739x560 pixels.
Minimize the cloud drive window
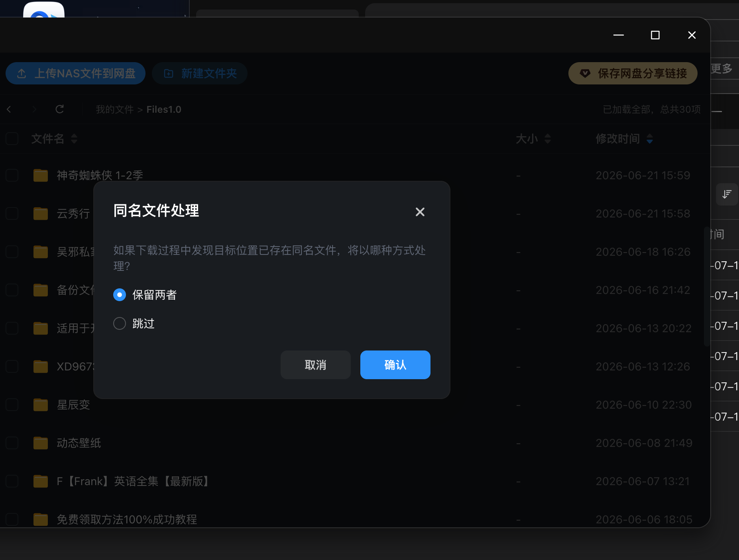[x=619, y=35]
